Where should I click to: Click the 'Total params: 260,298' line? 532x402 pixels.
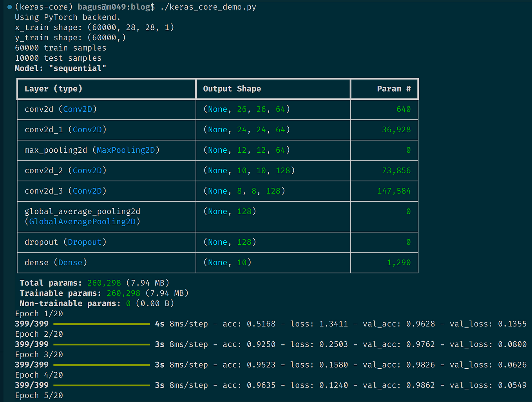coord(94,283)
